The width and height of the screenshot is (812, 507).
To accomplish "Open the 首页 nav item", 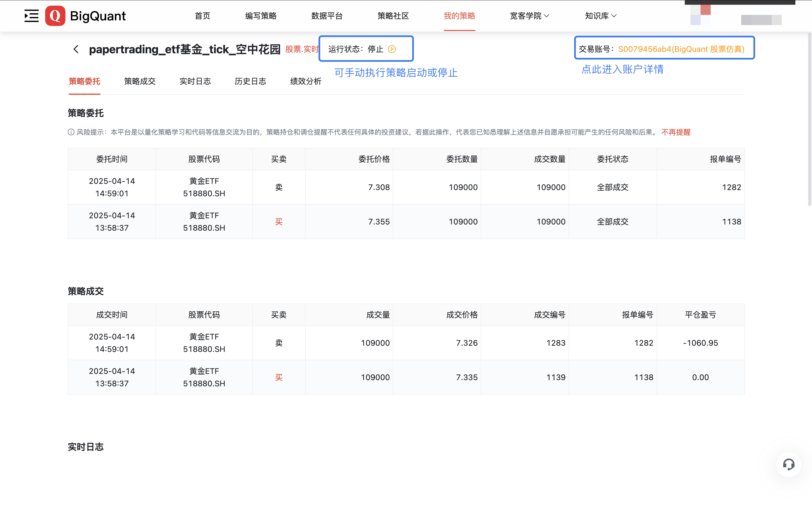I will 202,16.
